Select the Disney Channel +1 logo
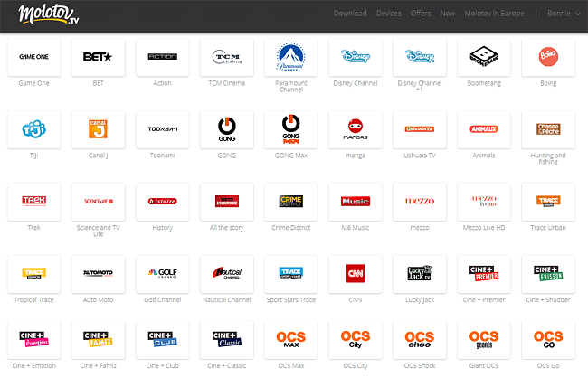This screenshot has height=378, width=588. [420, 57]
